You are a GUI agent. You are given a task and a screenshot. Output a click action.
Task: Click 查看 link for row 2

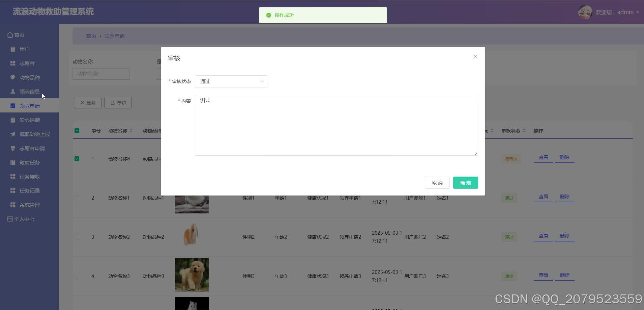pyautogui.click(x=543, y=196)
